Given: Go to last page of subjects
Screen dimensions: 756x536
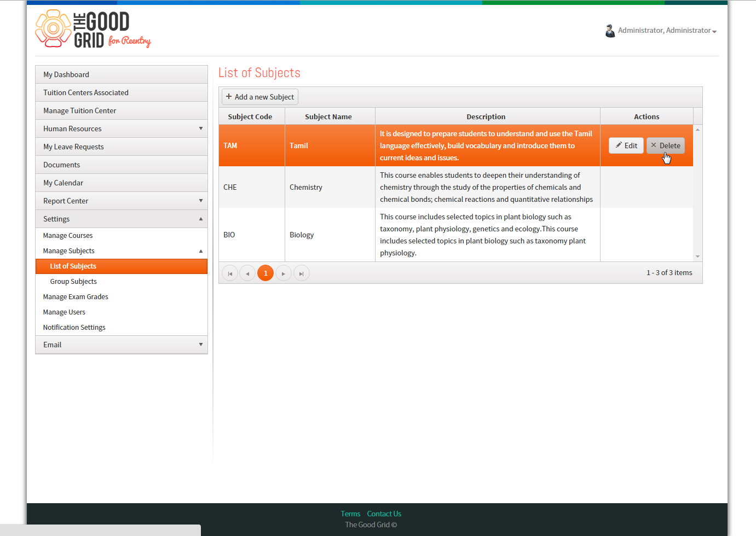Looking at the screenshot, I should (x=301, y=273).
